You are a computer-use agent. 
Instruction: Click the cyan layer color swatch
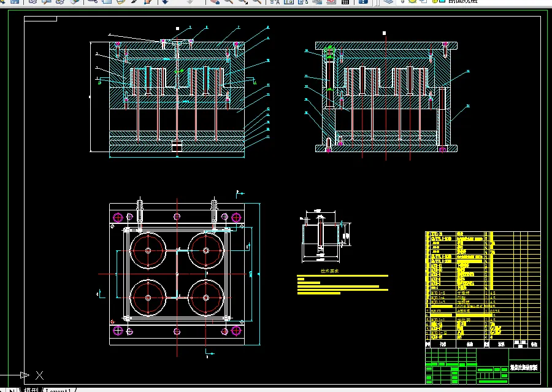[x=442, y=1]
